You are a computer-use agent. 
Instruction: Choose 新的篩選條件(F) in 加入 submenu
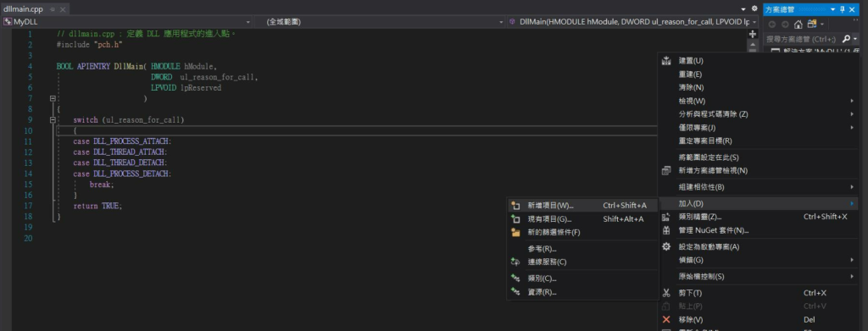point(582,232)
